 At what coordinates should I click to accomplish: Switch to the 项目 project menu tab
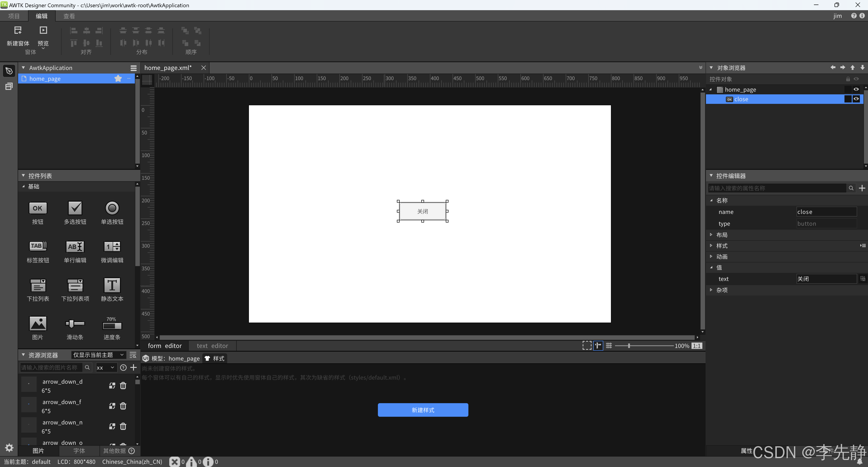[x=14, y=16]
